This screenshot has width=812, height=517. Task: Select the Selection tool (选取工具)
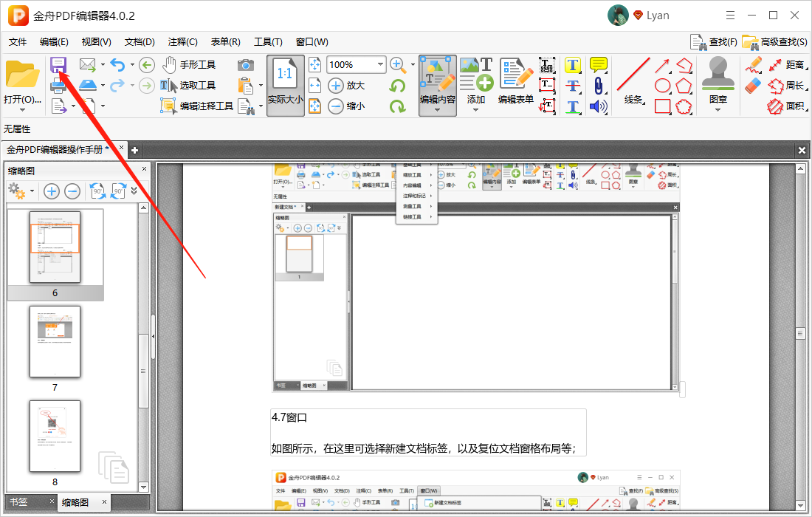click(187, 86)
